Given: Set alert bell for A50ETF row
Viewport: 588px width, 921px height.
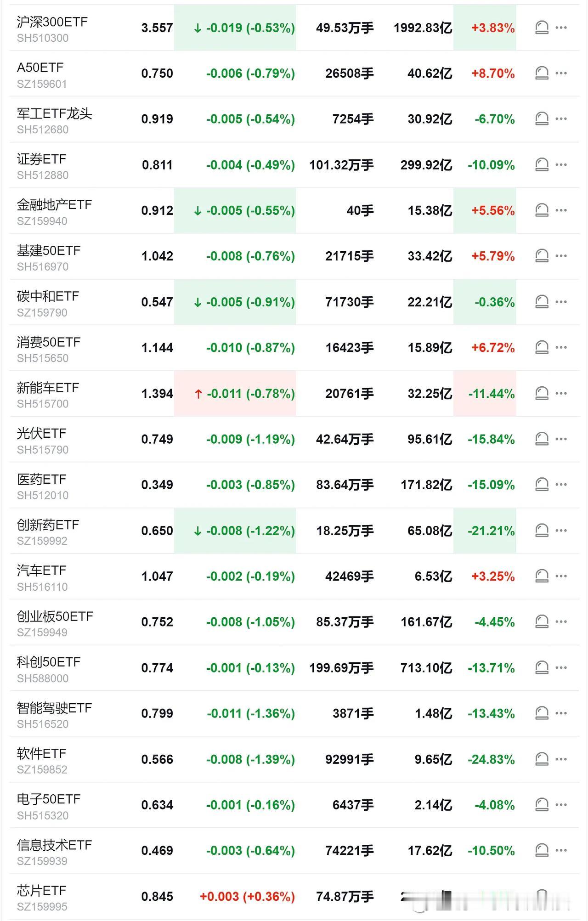Looking at the screenshot, I should [x=542, y=73].
